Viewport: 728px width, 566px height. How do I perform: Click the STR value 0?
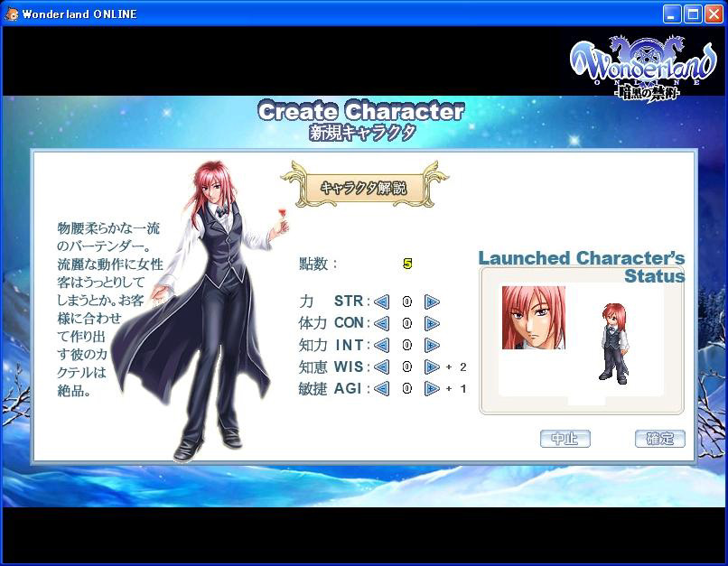(x=407, y=302)
